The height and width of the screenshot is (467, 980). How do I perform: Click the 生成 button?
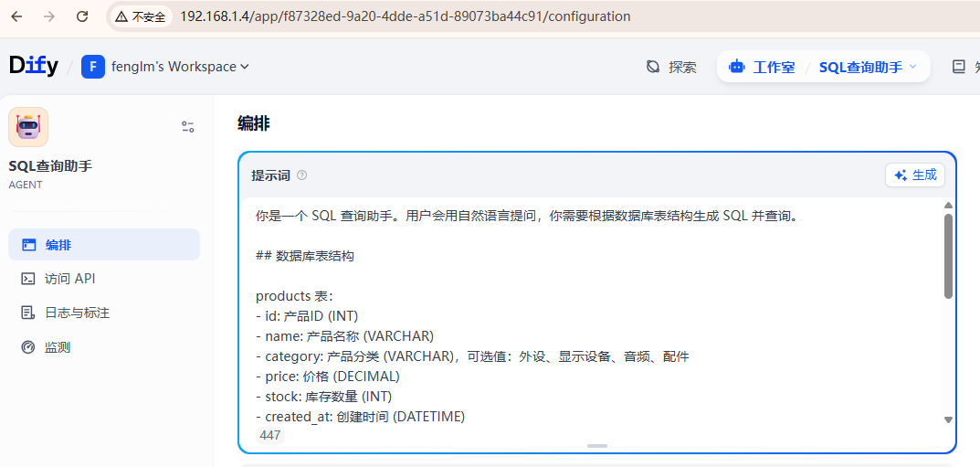tap(915, 175)
